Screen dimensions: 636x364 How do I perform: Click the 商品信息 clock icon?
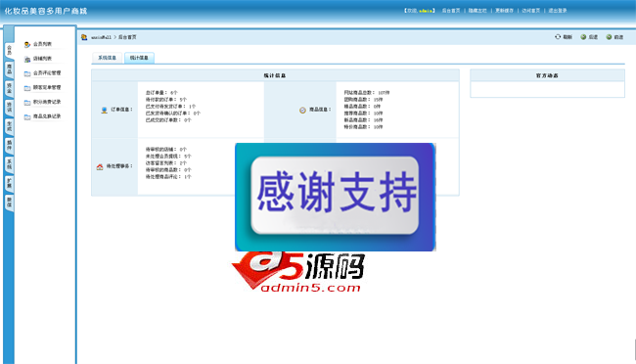pos(302,110)
